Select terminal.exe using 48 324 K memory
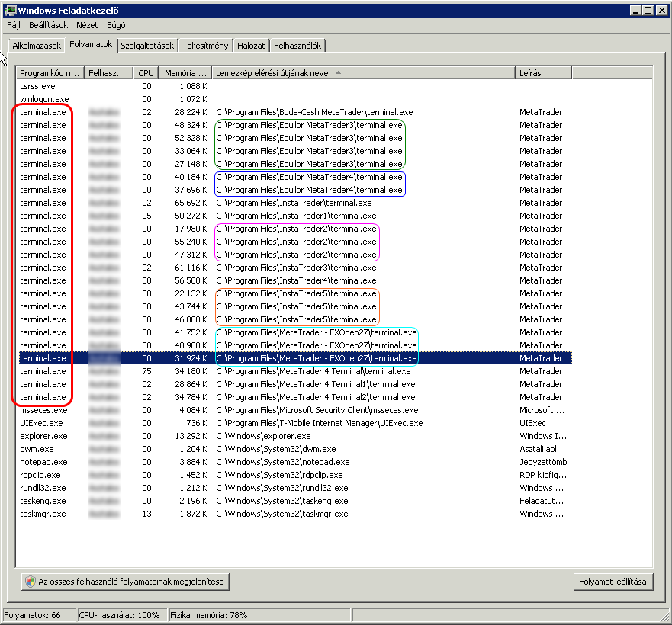This screenshot has width=672, height=625. click(295, 125)
